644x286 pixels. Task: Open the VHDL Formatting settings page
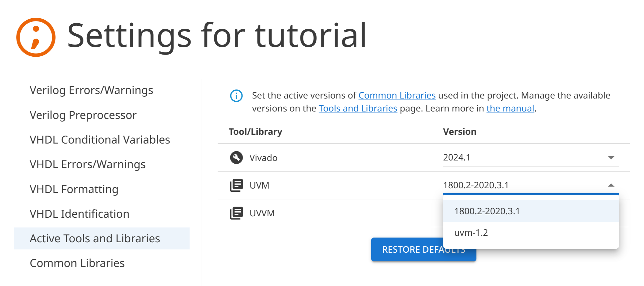74,189
